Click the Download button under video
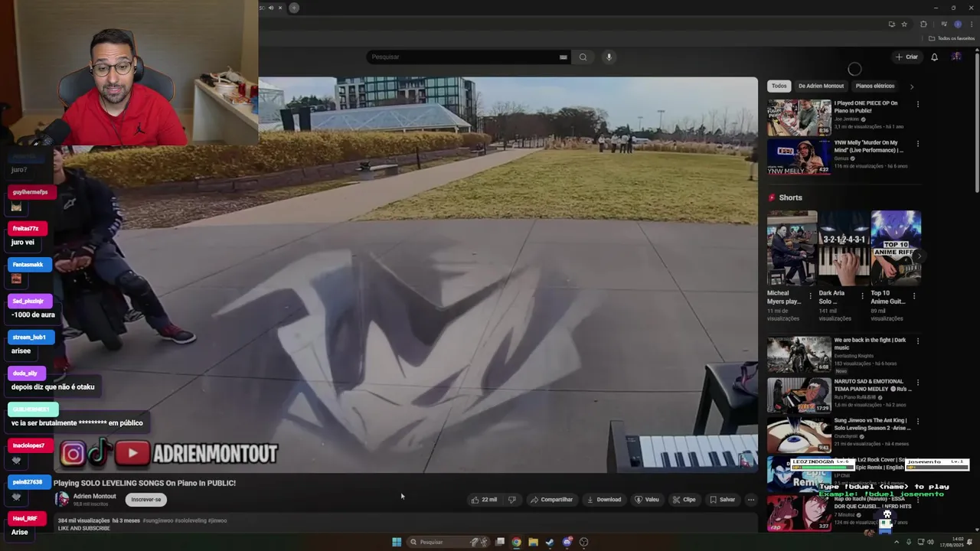980x551 pixels. pos(604,500)
